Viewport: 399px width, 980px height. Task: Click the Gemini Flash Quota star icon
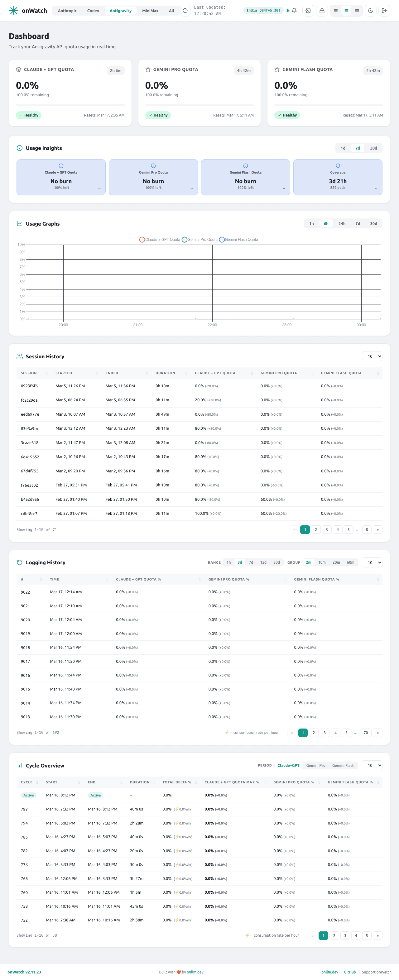tap(277, 69)
